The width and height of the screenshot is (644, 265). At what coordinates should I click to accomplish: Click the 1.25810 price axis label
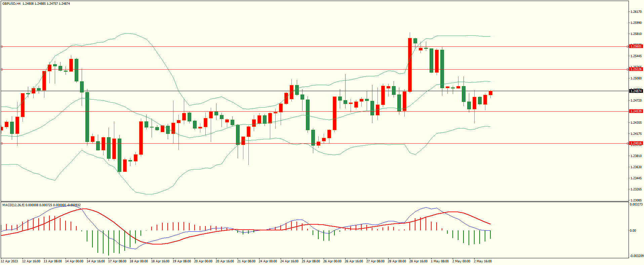click(636, 34)
